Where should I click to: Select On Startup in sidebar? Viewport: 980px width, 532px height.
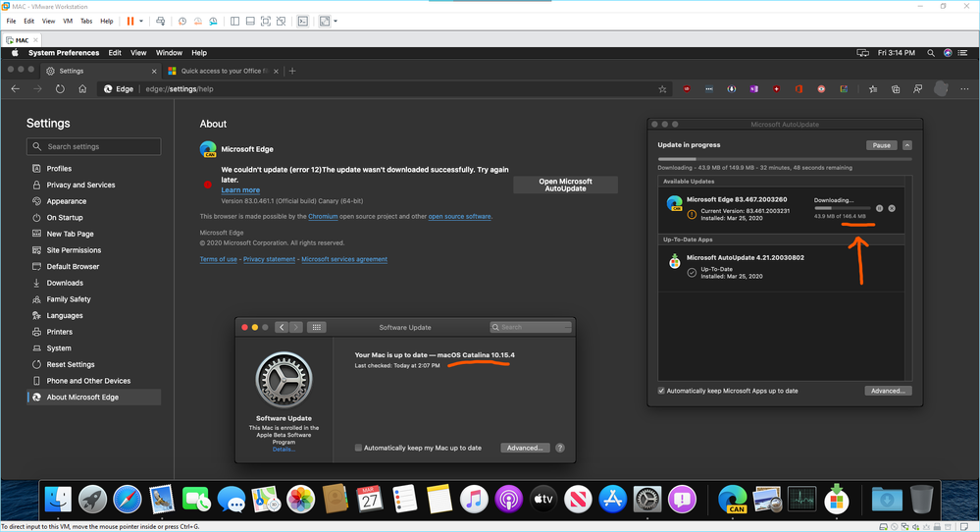pos(65,218)
